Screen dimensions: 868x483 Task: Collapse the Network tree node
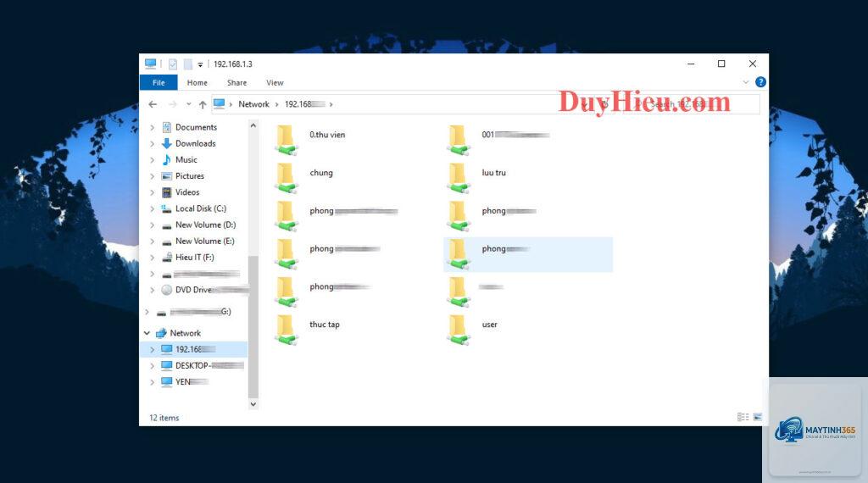click(147, 333)
